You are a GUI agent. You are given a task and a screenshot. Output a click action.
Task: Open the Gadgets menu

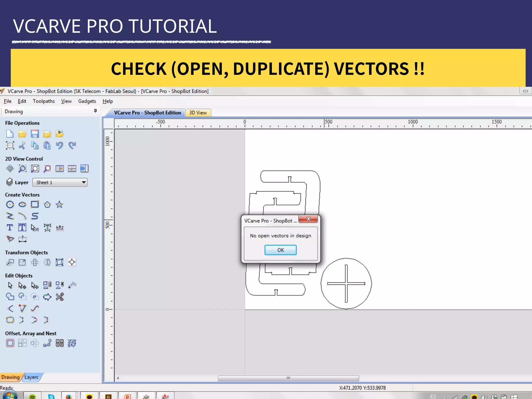pyautogui.click(x=87, y=101)
